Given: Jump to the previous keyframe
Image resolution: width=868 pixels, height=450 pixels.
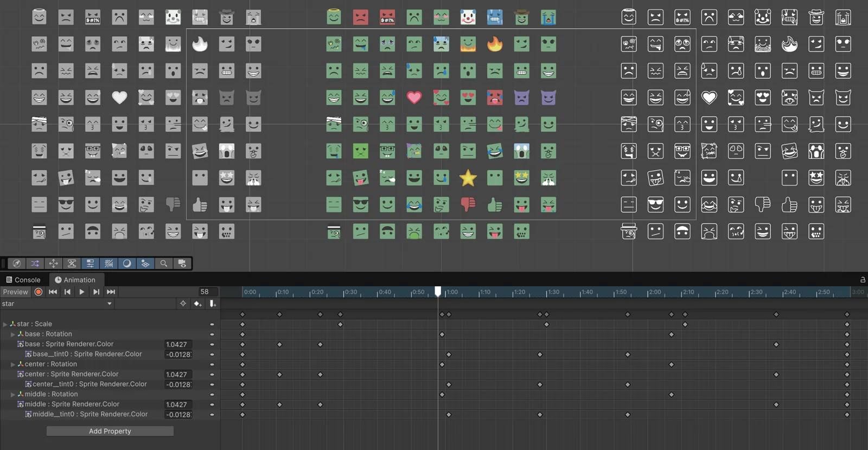Looking at the screenshot, I should [x=67, y=292].
